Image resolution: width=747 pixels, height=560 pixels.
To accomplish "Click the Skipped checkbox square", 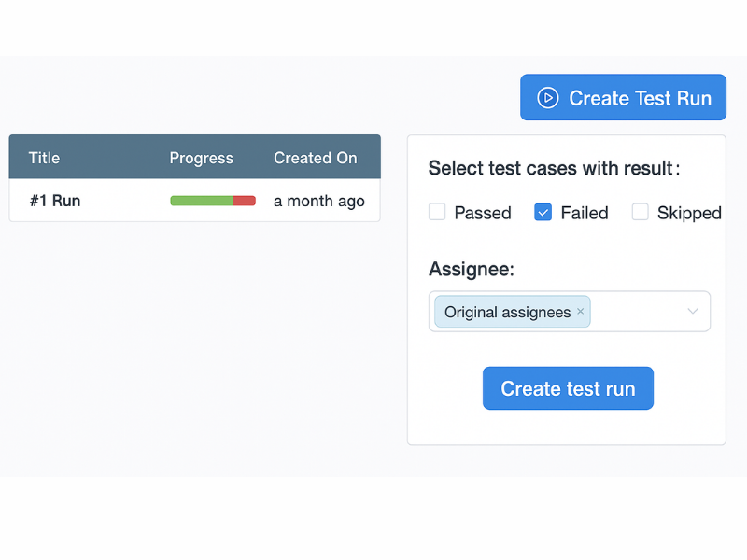I will (x=641, y=212).
